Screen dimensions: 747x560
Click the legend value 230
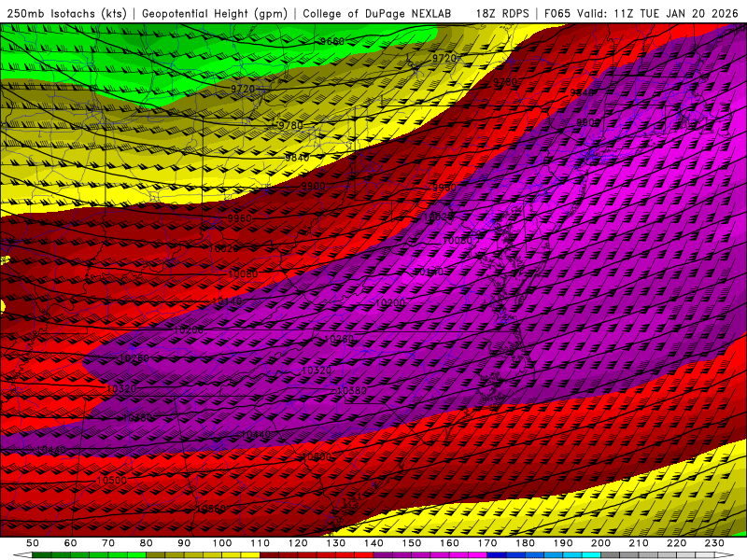tap(714, 543)
